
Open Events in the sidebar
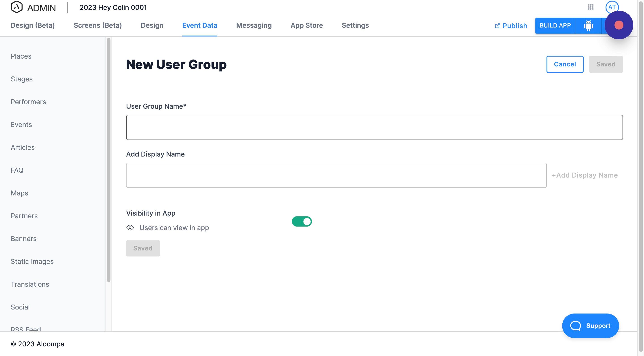(21, 125)
